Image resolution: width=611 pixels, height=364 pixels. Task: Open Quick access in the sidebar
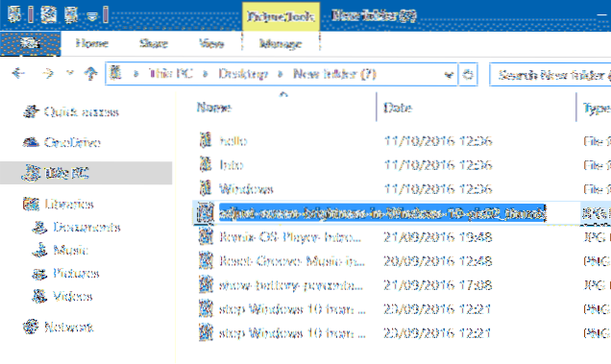point(81,111)
